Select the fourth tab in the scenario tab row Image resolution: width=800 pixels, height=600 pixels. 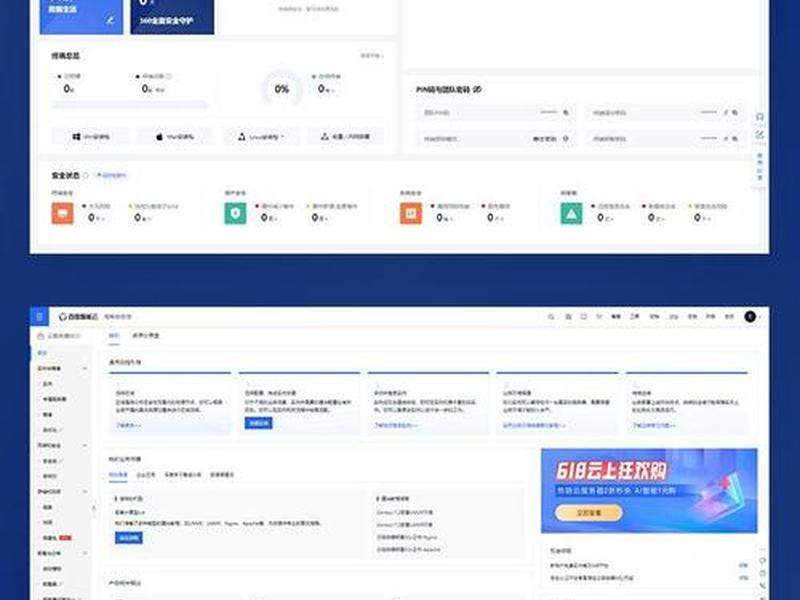click(x=222, y=475)
